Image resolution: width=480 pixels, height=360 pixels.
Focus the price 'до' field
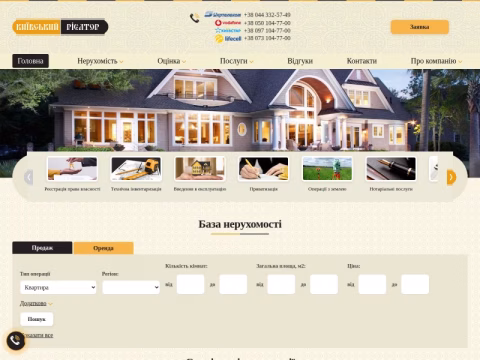tap(415, 284)
